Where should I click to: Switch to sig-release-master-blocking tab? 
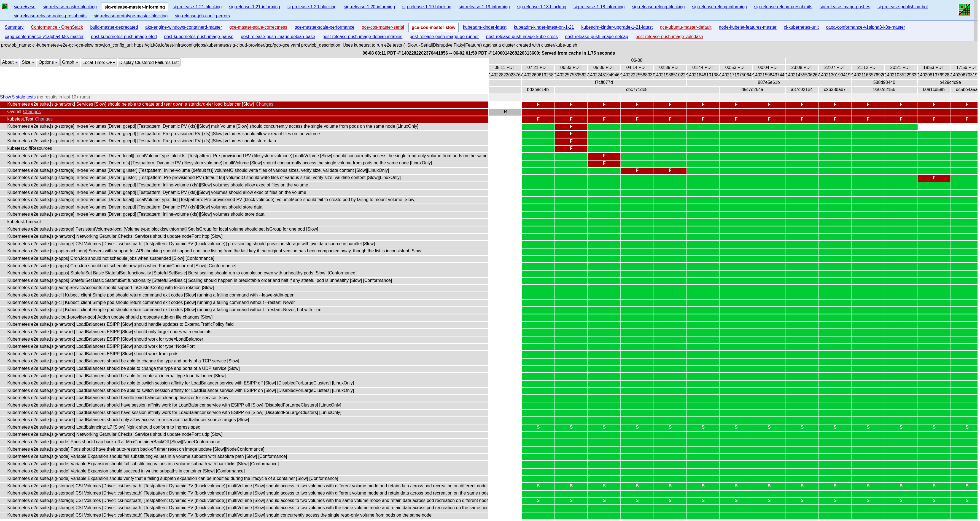pyautogui.click(x=70, y=7)
